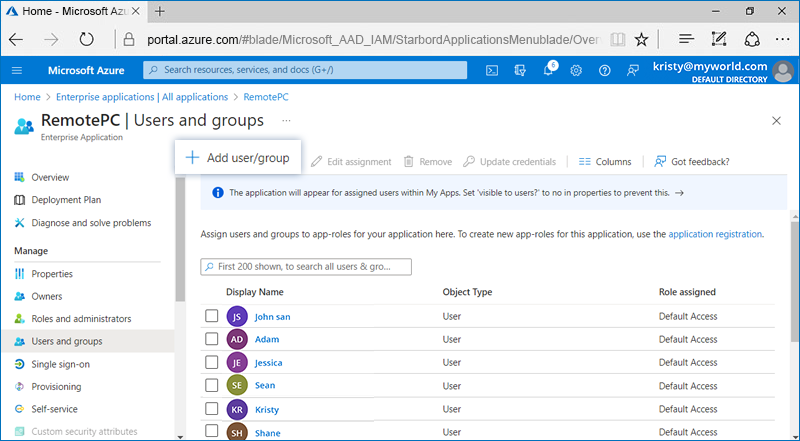Bookmark page with the star icon
Viewport: 800px width, 441px height.
tap(641, 39)
